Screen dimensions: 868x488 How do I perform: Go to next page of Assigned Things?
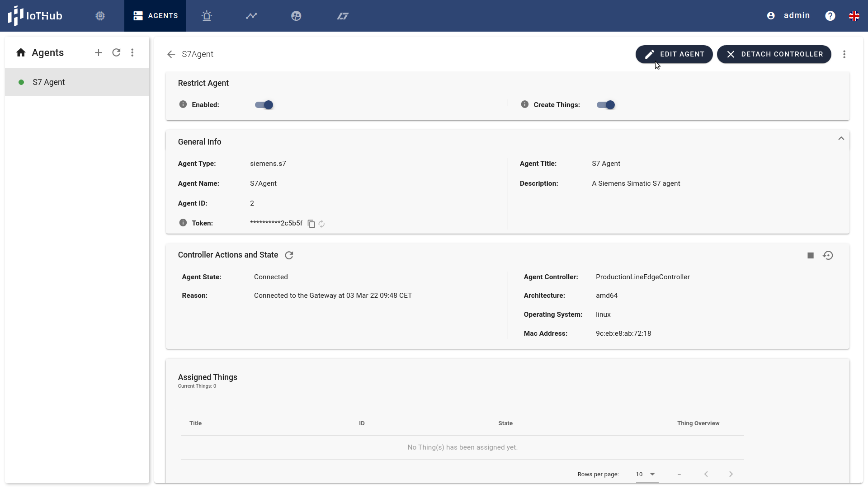tap(731, 474)
